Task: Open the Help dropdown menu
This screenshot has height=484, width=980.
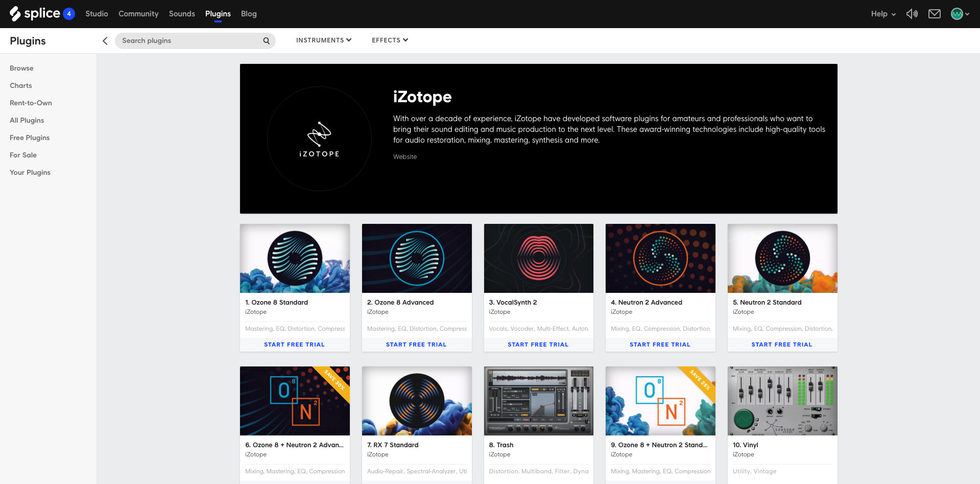Action: 883,14
